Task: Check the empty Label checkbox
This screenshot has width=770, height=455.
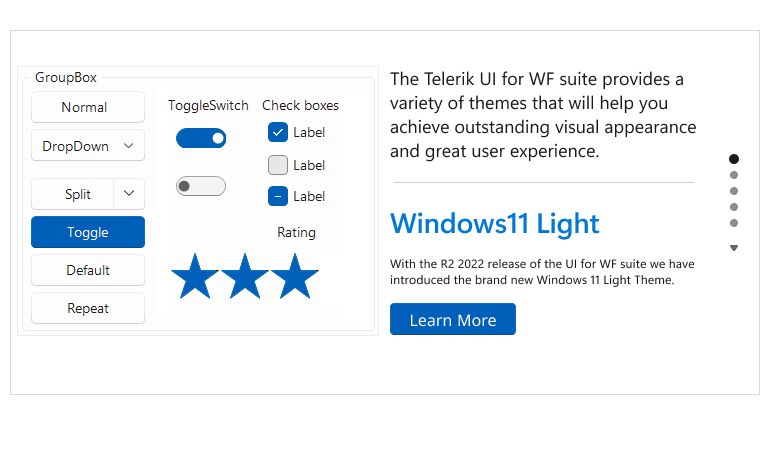Action: click(277, 165)
